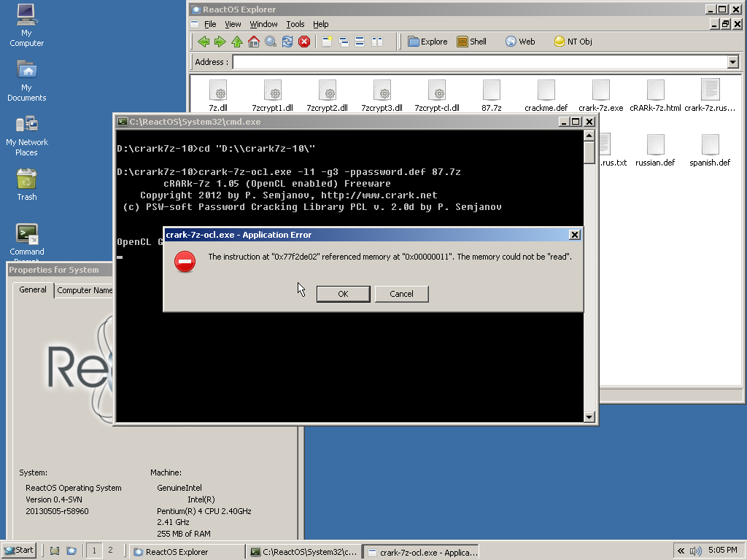747x560 pixels.
Task: Click the volume icon in system tray
Action: pyautogui.click(x=695, y=551)
